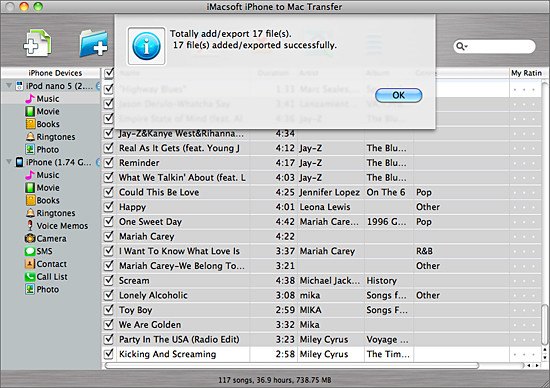
Task: Click the horizontal scrollbar at bottom
Action: click(x=292, y=366)
